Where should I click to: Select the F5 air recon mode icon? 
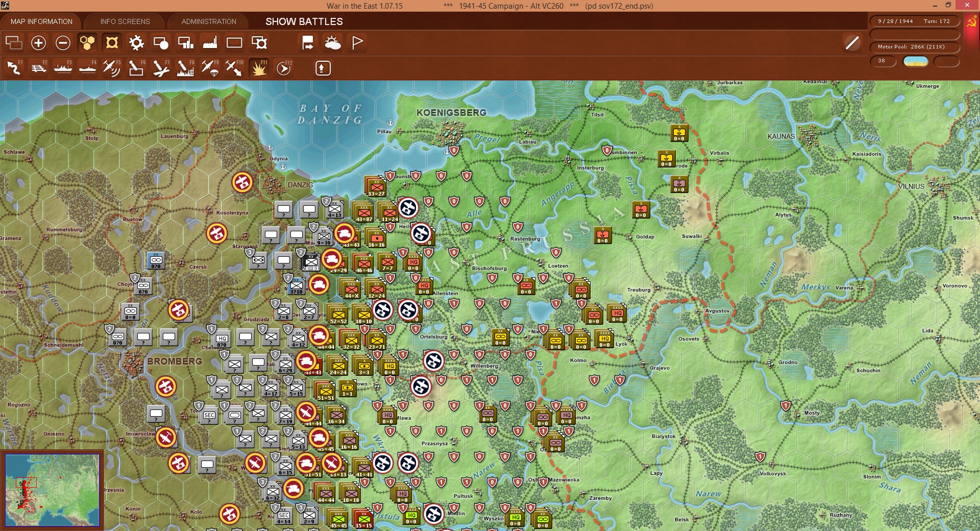(x=111, y=68)
